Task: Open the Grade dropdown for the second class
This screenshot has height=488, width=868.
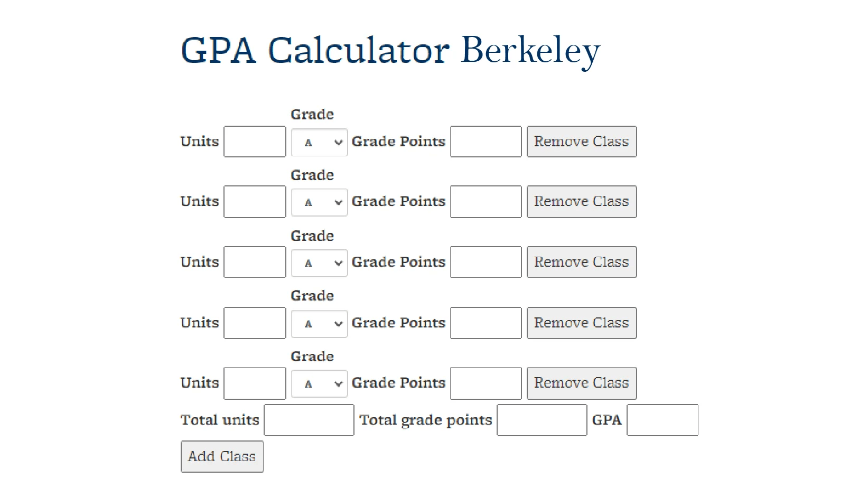Action: point(319,202)
